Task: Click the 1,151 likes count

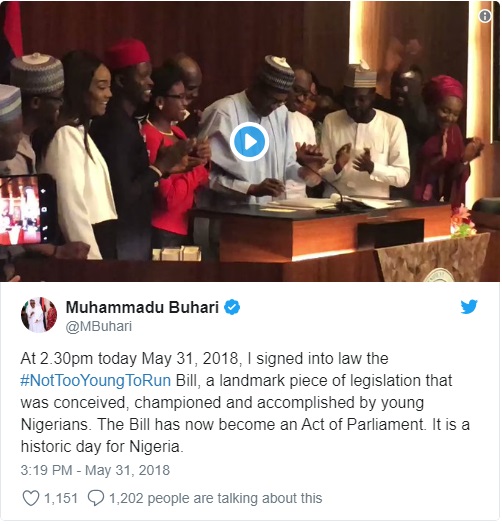Action: click(x=61, y=498)
